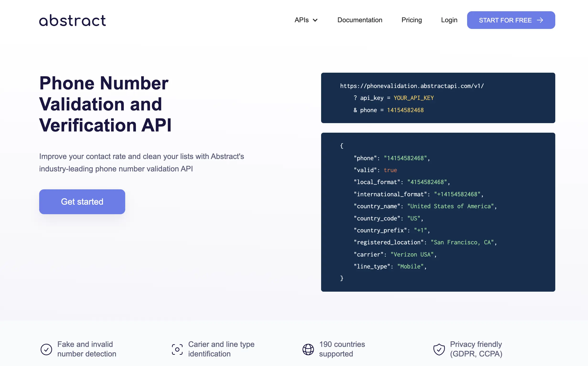Click the Login link

(449, 20)
